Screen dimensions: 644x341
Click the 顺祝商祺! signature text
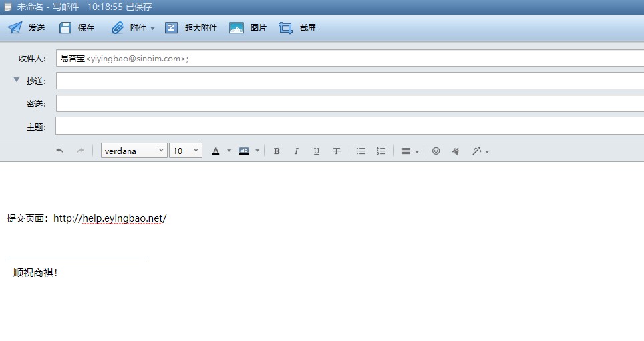click(35, 272)
